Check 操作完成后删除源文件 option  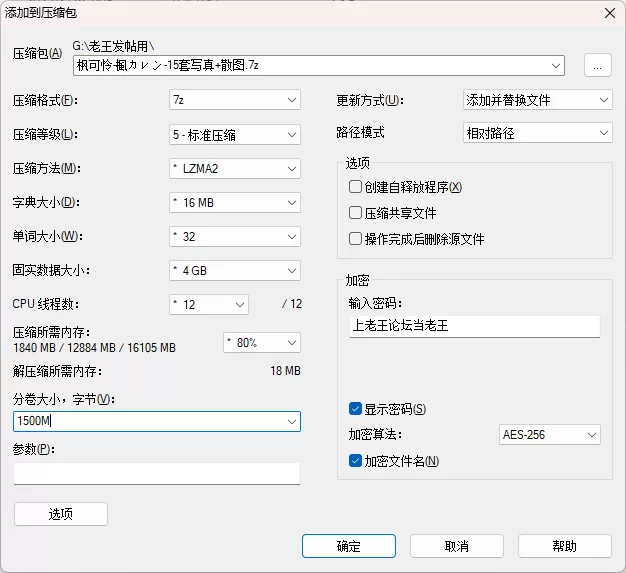tap(355, 239)
